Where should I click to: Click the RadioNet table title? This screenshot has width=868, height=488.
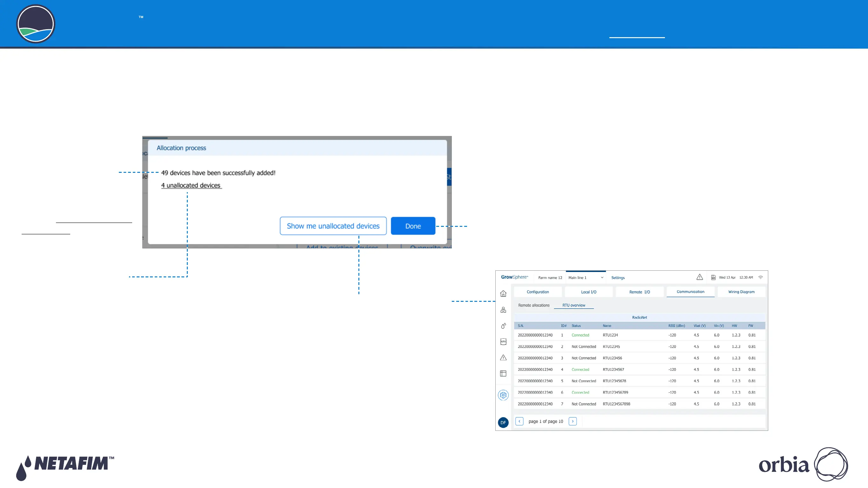point(639,317)
